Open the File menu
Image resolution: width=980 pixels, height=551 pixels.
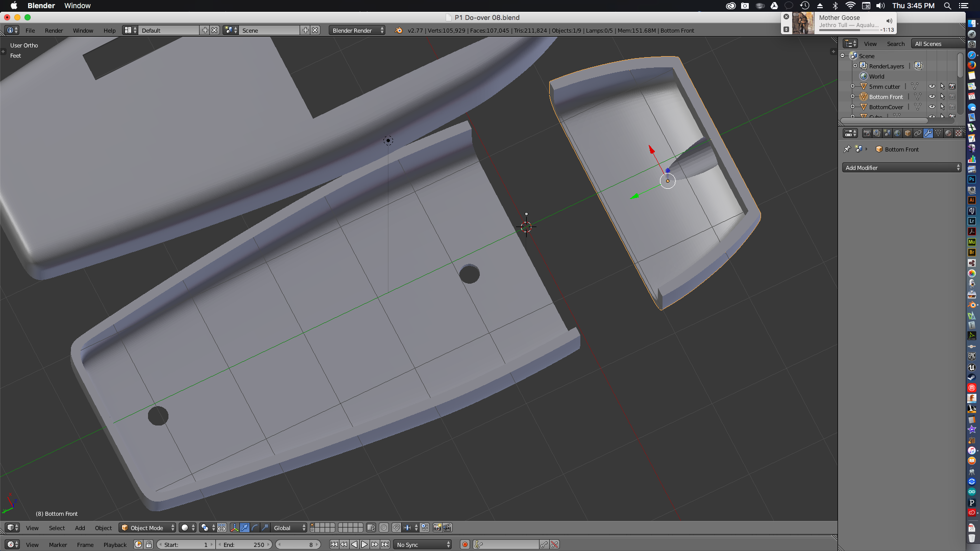click(30, 31)
